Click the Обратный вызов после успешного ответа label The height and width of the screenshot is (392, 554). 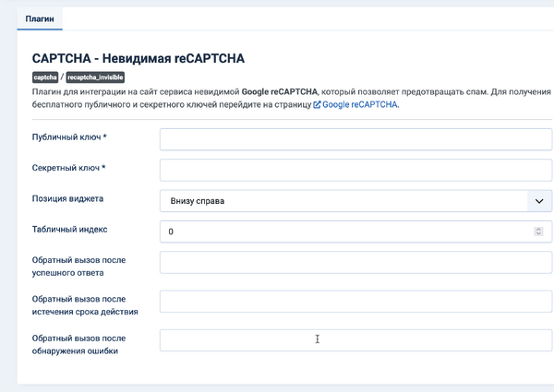78,267
